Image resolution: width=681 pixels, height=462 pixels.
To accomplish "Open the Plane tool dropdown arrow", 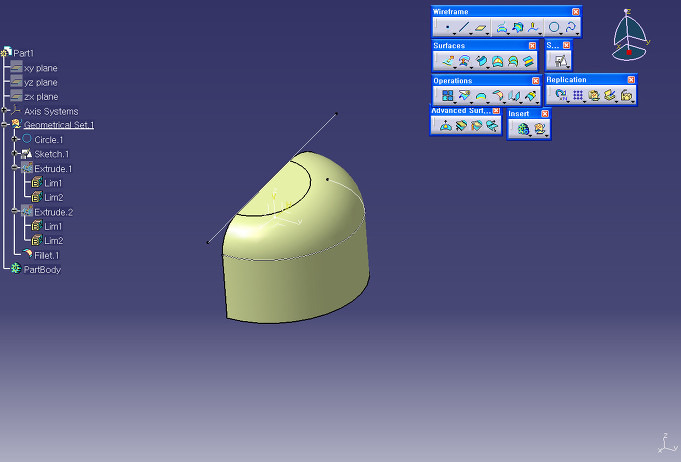I will pos(487,34).
